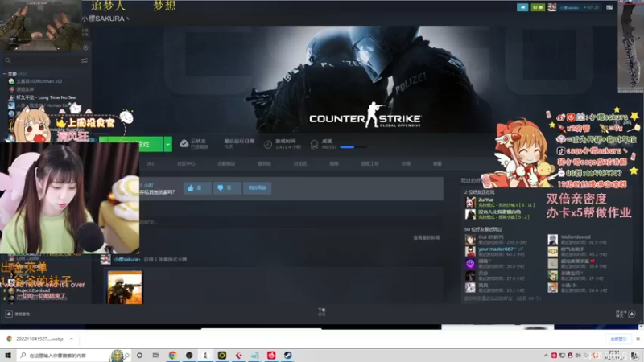The image size is (644, 362).
Task: Click the cloud status icon
Action: (x=184, y=144)
